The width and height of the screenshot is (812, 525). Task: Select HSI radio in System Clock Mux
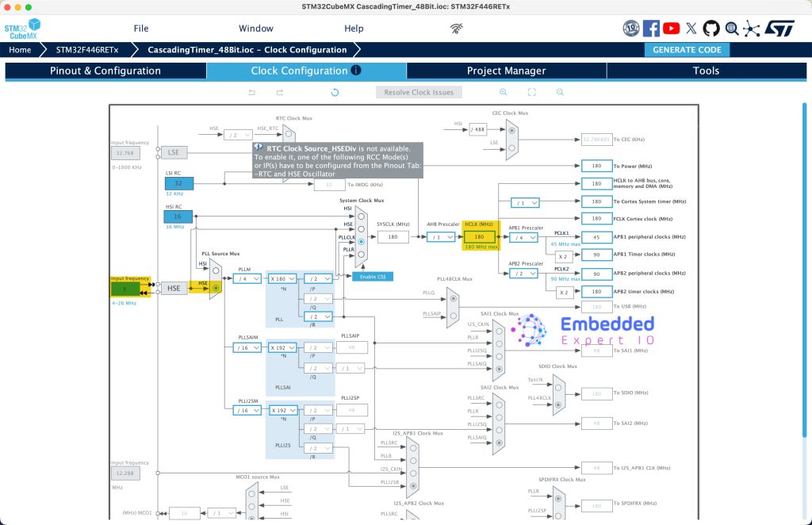[362, 215]
